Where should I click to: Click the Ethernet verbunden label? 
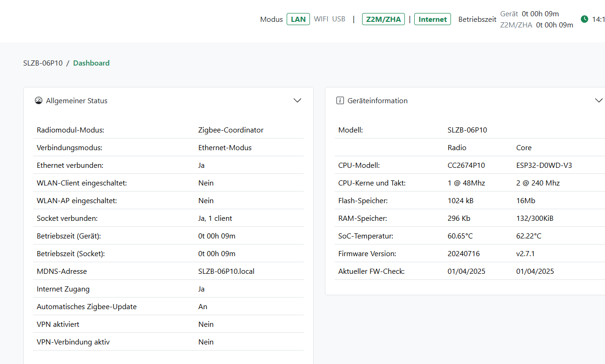[x=70, y=165]
